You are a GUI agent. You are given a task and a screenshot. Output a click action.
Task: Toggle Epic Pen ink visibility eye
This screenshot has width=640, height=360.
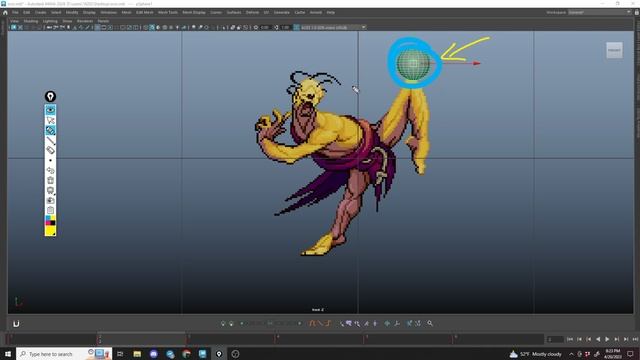point(50,110)
